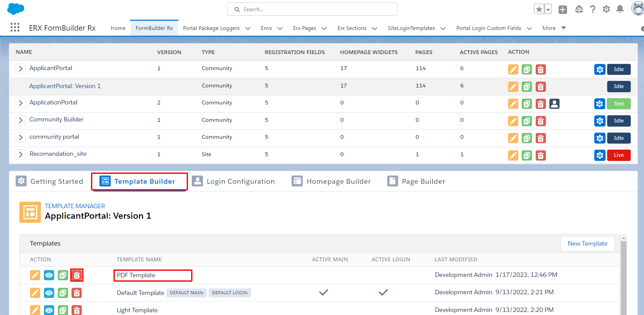Preview PDF Template using the eye icon
This screenshot has height=315, width=644.
(x=49, y=275)
